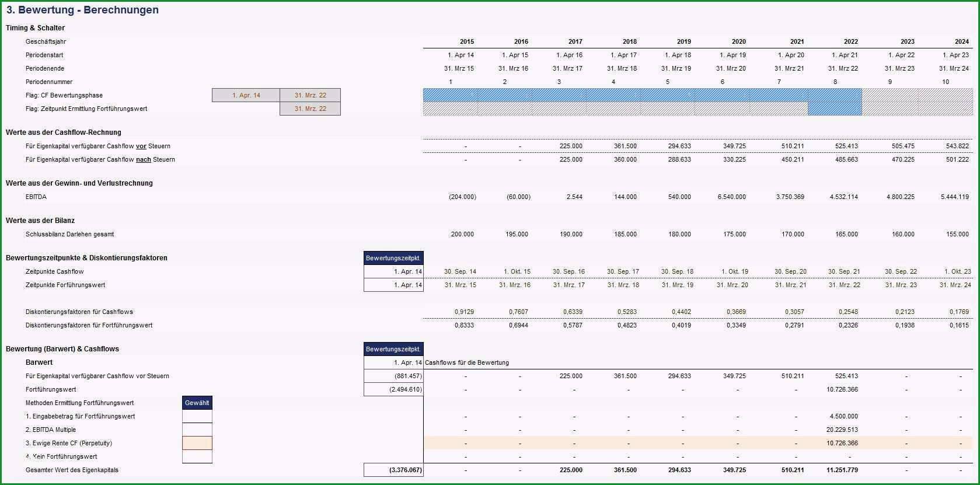Click the EBITDA value 6.540.000 for 2020
The height and width of the screenshot is (485, 980).
click(x=731, y=197)
